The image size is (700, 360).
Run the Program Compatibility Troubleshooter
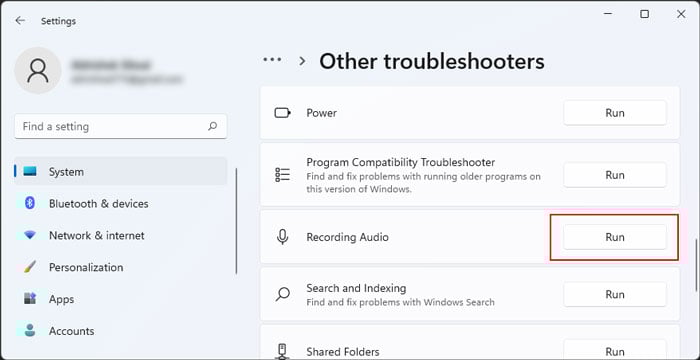[615, 175]
